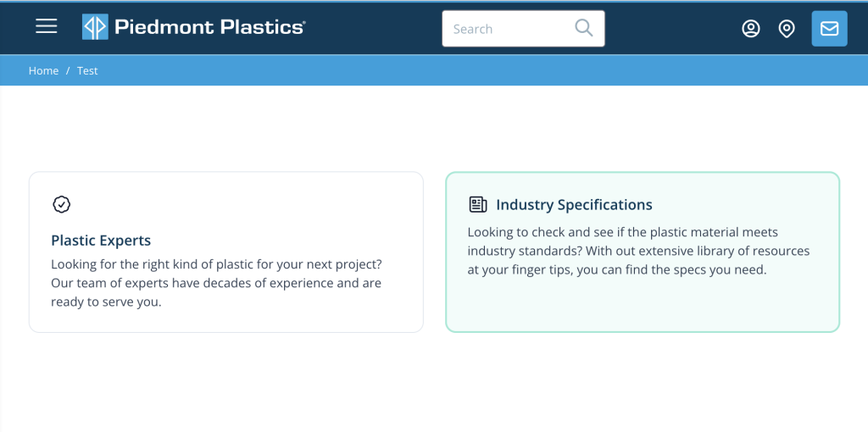Image resolution: width=868 pixels, height=432 pixels.
Task: Open the Industry Specifications heading
Action: (574, 205)
